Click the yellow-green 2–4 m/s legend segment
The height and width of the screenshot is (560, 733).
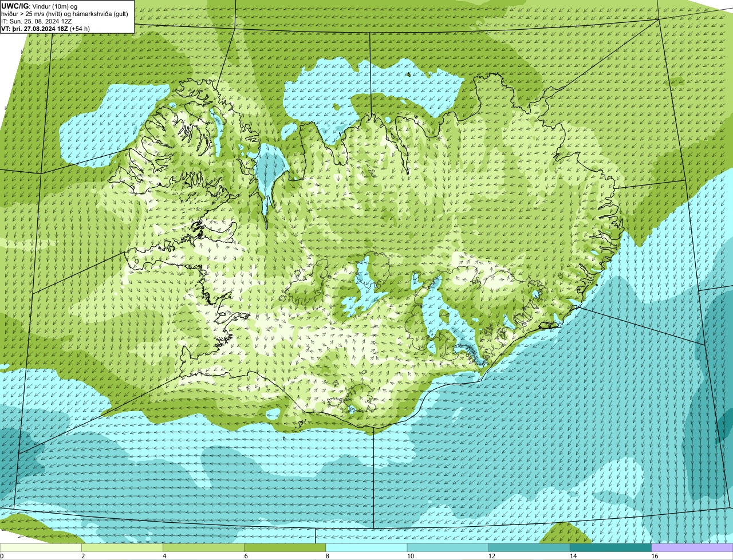click(x=123, y=547)
